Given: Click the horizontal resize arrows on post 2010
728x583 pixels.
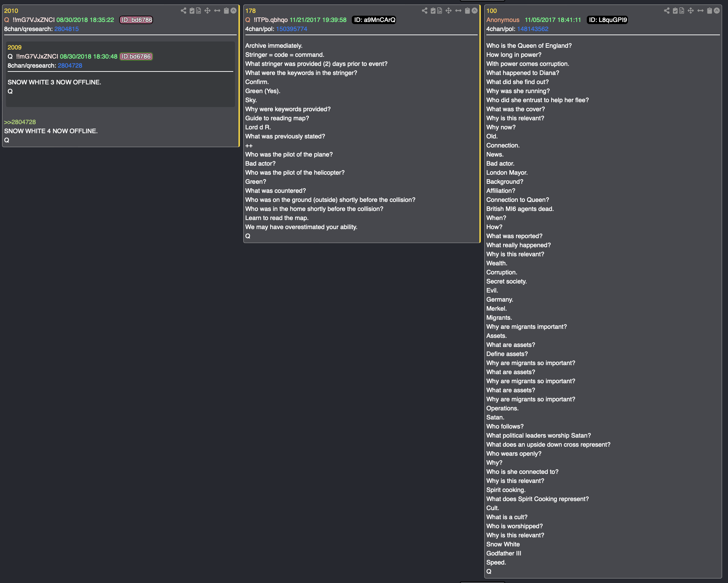Looking at the screenshot, I should pyautogui.click(x=217, y=11).
